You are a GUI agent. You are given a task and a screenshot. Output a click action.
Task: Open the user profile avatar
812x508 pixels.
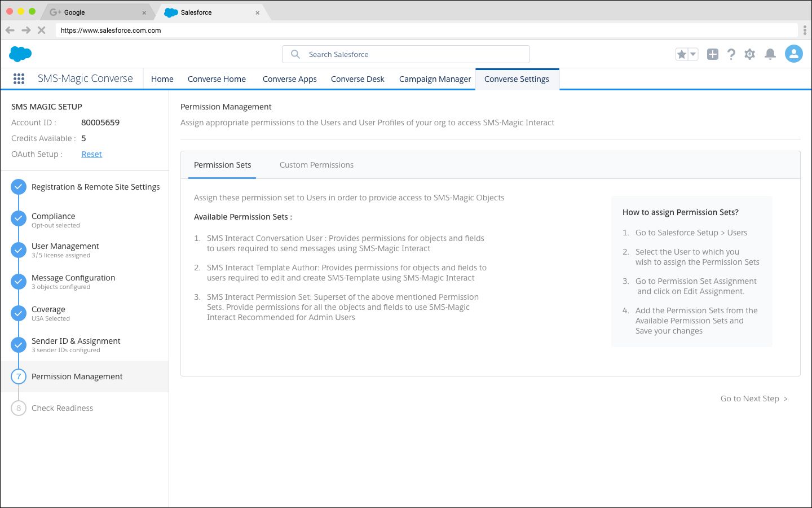[x=794, y=54]
